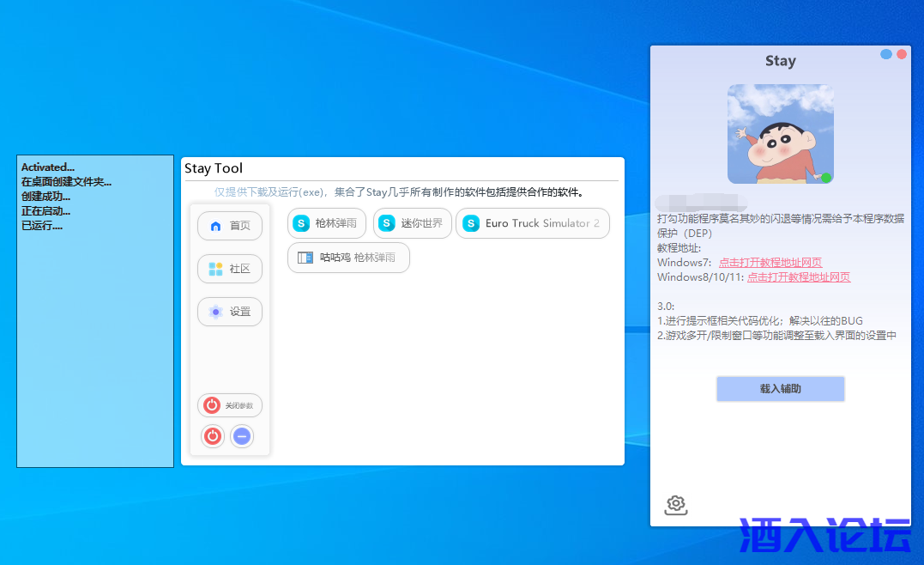This screenshot has width=924, height=565.
Task: Click changelog line about 游戏多开/限制窗口
Action: point(776,336)
